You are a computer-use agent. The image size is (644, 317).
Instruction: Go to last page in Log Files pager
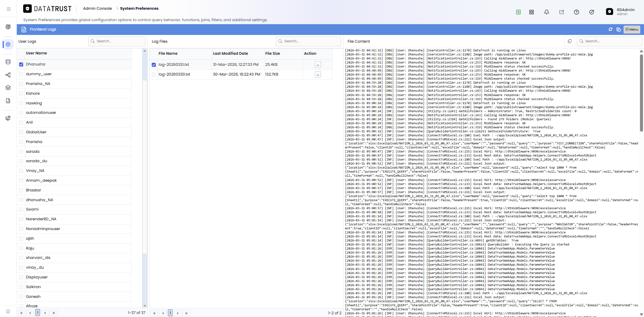point(186,313)
